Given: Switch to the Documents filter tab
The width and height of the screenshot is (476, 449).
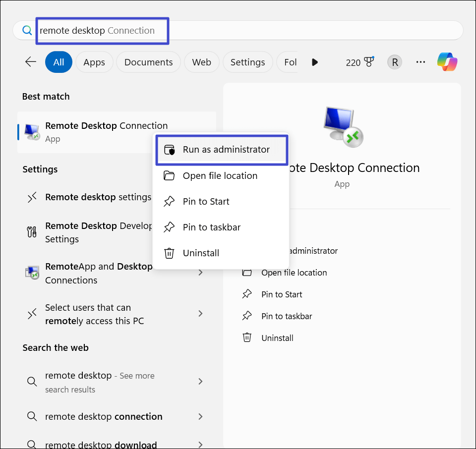Looking at the screenshot, I should click(x=148, y=61).
